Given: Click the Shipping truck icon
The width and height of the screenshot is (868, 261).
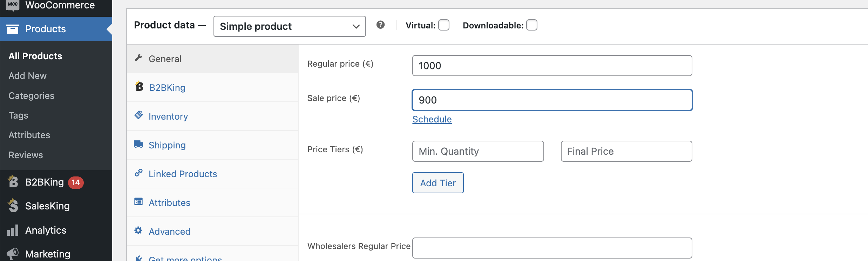Looking at the screenshot, I should click(138, 144).
